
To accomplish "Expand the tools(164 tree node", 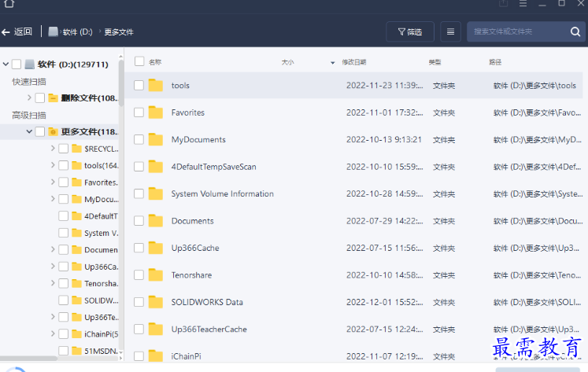I will point(53,165).
